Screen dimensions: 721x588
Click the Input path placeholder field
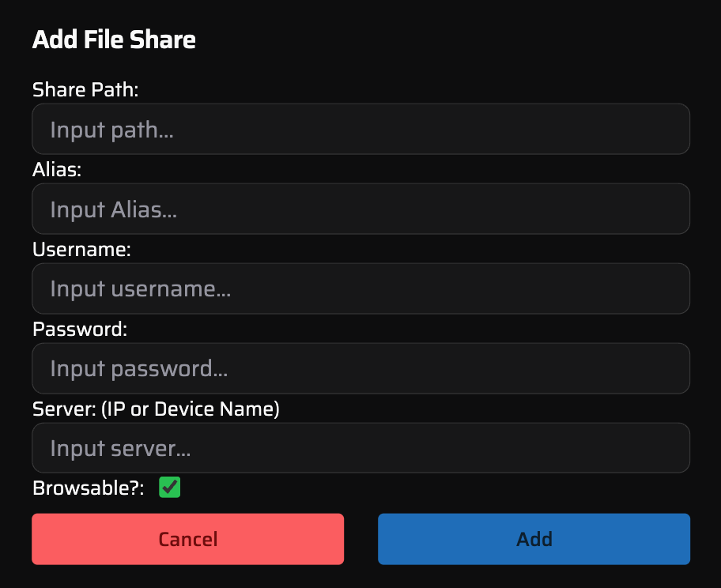[x=360, y=129]
